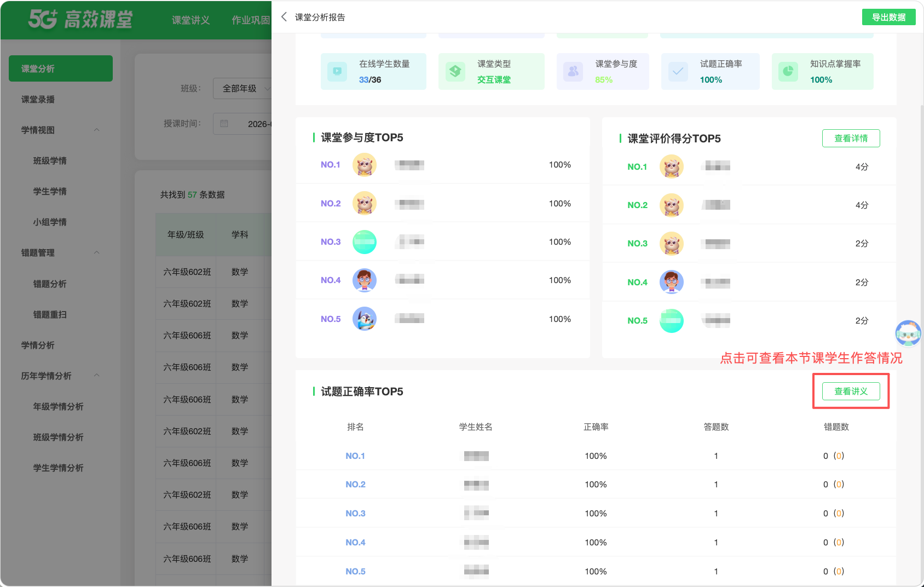924x587 pixels.
Task: Click NO.3 teal avatar in 课堂参与度TOP5
Action: point(365,242)
